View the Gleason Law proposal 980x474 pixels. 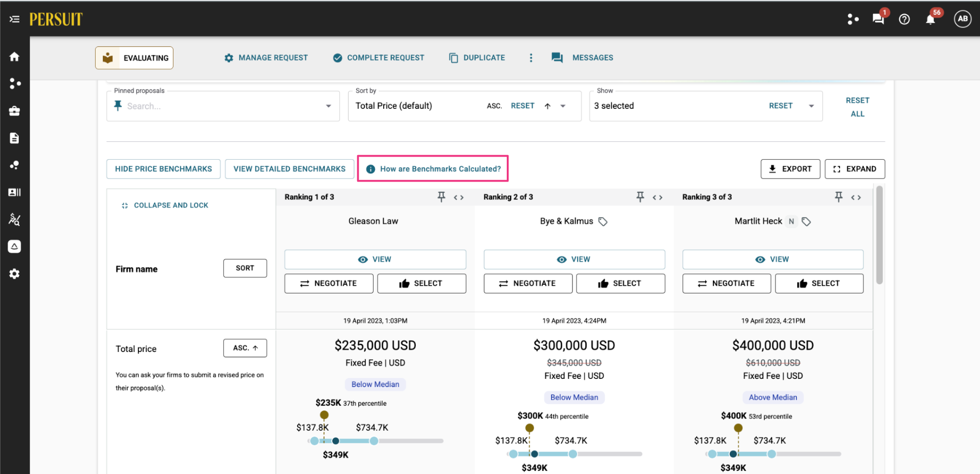pyautogui.click(x=375, y=259)
